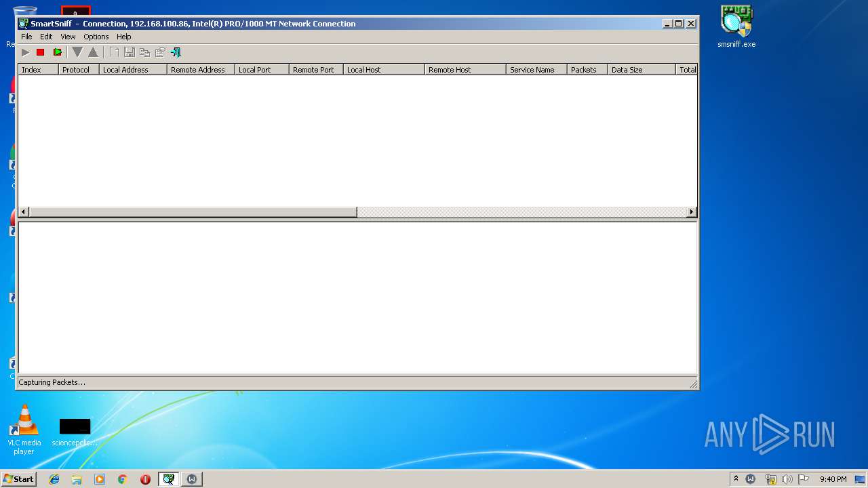
Task: Click the horizontal scrollbar thumb
Action: 193,212
